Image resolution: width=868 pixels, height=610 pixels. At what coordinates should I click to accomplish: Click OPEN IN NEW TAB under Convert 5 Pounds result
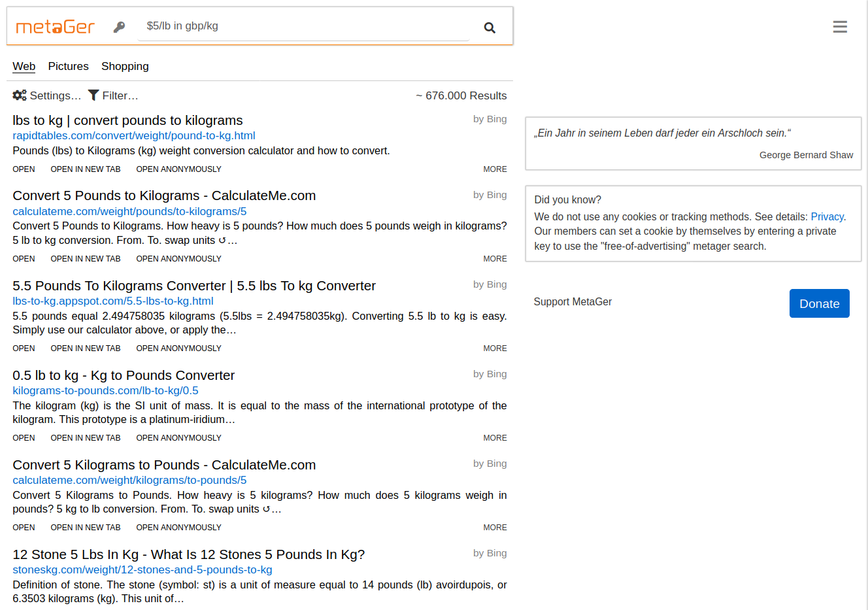[86, 259]
